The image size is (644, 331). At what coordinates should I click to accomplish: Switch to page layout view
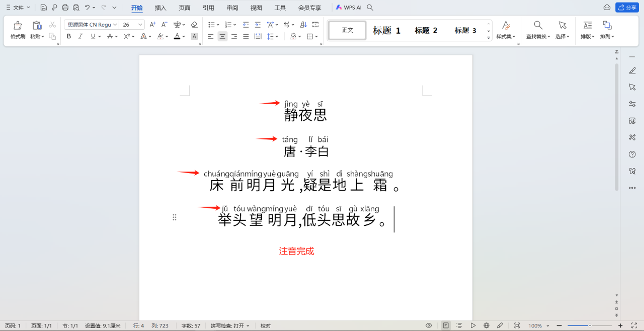click(x=446, y=325)
